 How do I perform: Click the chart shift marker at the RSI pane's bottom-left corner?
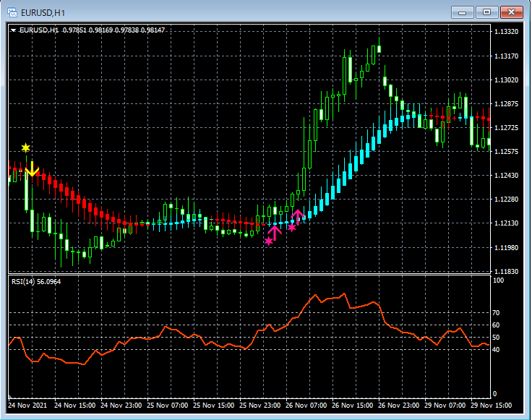pyautogui.click(x=11, y=396)
